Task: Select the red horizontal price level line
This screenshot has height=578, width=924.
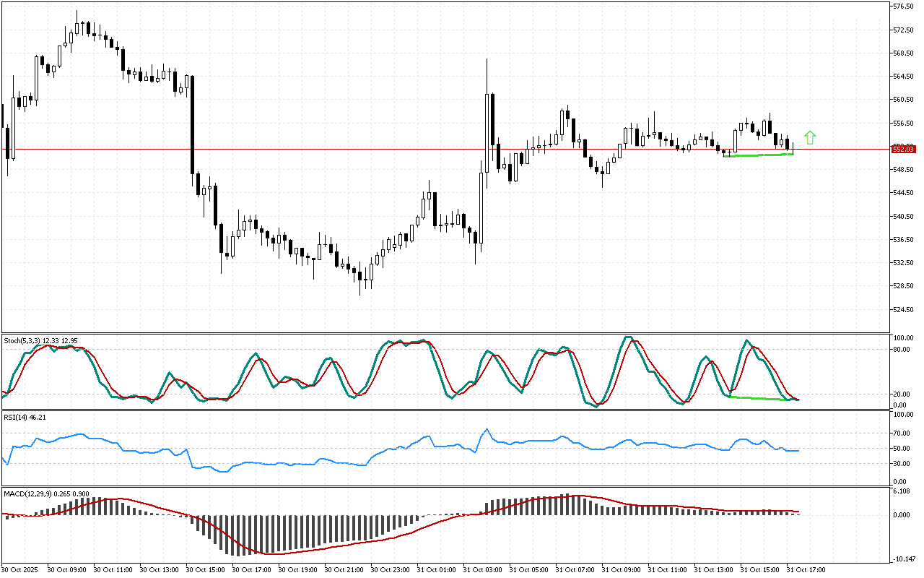Action: point(289,150)
